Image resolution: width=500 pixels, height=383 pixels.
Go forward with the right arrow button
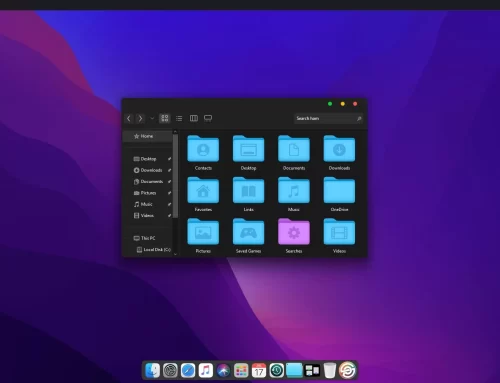[x=140, y=118]
